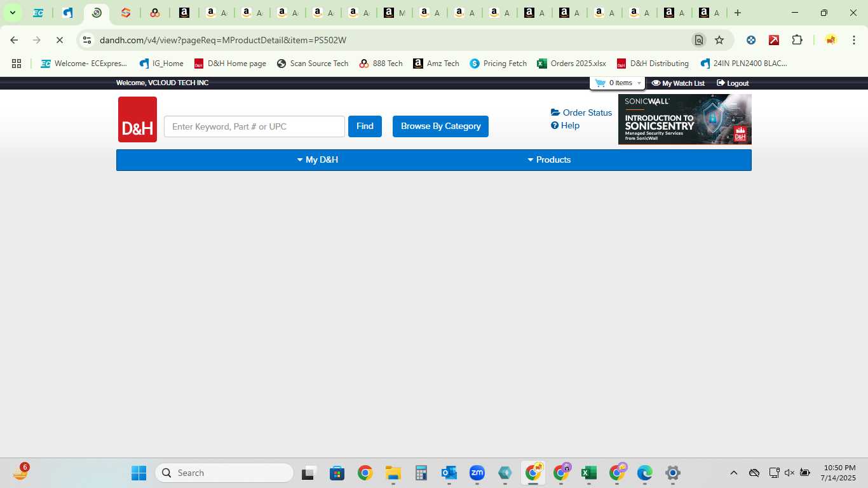Open the red arrow extension icon
868x488 pixels.
point(774,40)
